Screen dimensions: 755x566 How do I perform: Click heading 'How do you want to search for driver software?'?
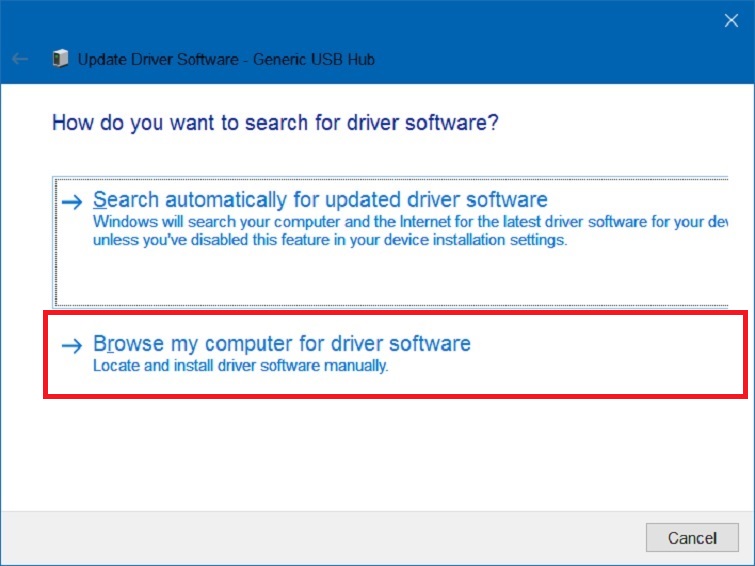[x=275, y=123]
